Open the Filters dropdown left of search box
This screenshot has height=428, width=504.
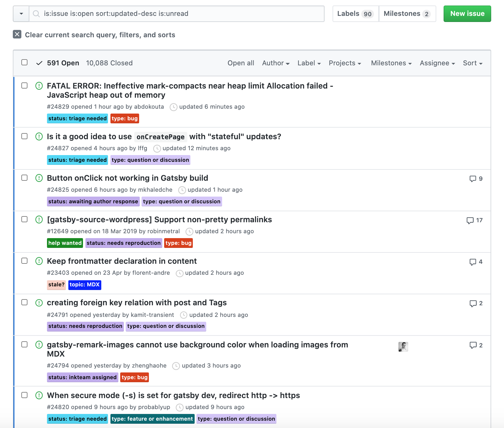click(x=21, y=14)
